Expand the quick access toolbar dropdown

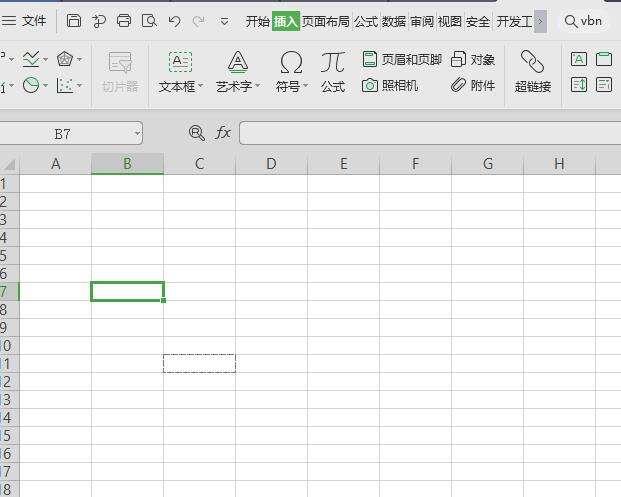coord(224,21)
